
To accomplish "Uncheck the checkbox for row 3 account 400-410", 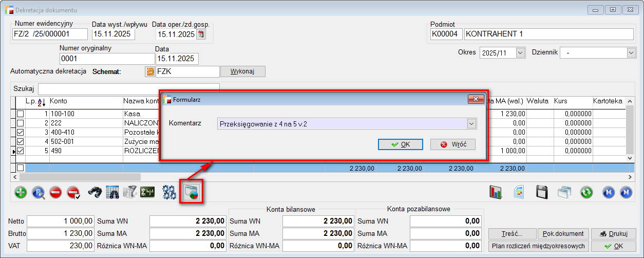I will pos(21,133).
